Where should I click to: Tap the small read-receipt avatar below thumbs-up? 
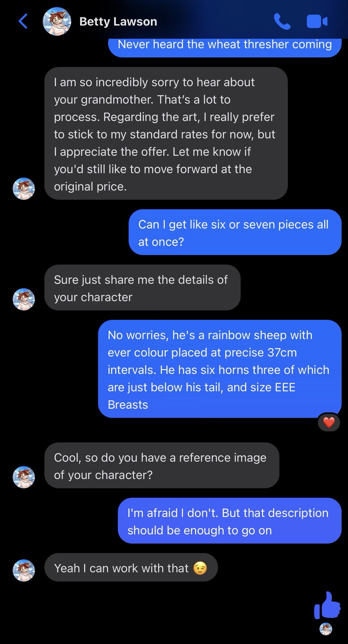(326, 629)
